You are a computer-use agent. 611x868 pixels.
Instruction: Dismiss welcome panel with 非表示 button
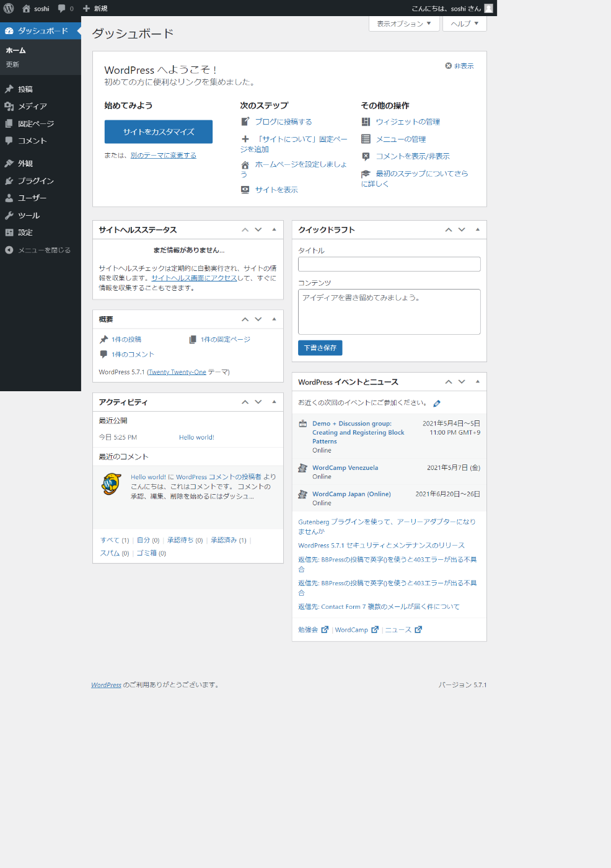[459, 66]
